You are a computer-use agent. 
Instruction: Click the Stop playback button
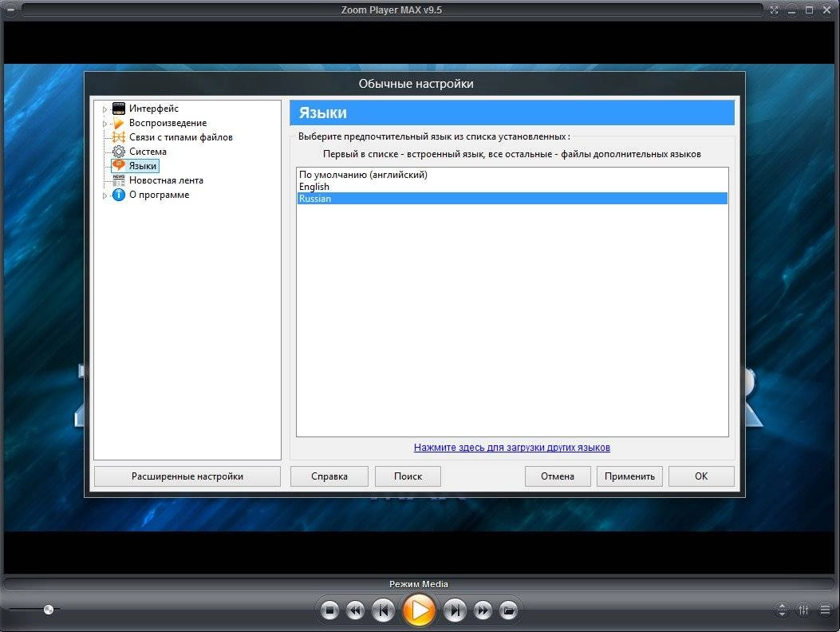coord(329,610)
